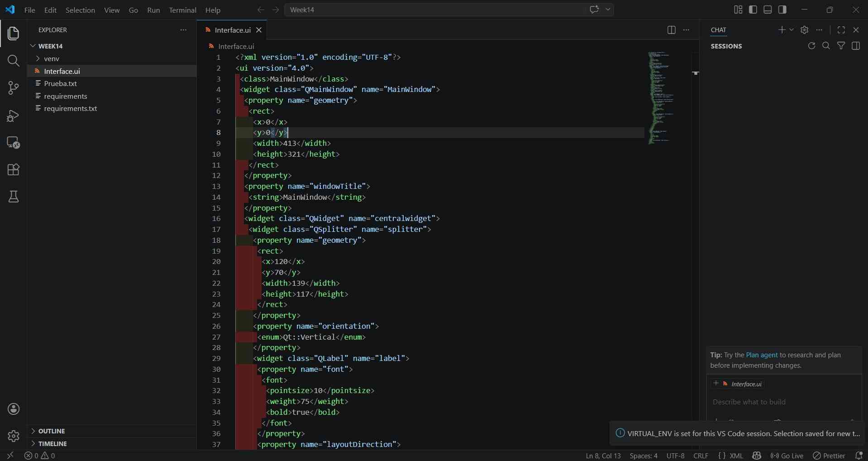The height and width of the screenshot is (461, 868).
Task: Open the Testing flask view
Action: click(14, 197)
